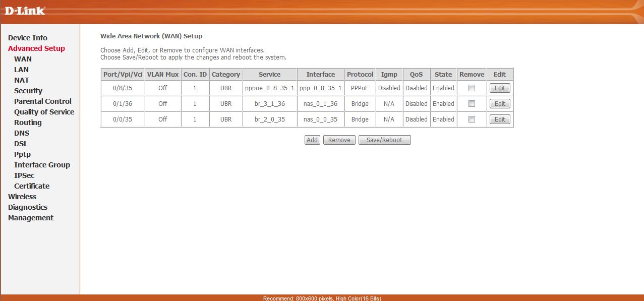Open the Management menu section
This screenshot has height=301, width=644.
(x=31, y=218)
